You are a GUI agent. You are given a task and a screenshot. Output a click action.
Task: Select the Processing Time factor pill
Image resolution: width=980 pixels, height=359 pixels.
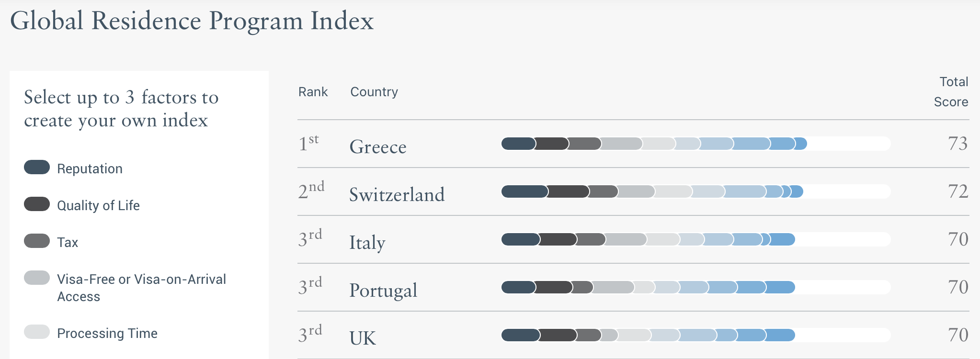(x=37, y=332)
